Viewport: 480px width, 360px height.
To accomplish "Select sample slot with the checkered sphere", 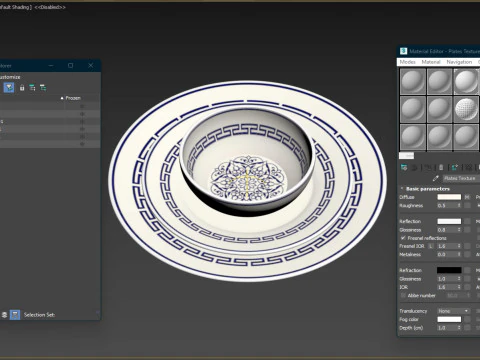I will click(466, 109).
